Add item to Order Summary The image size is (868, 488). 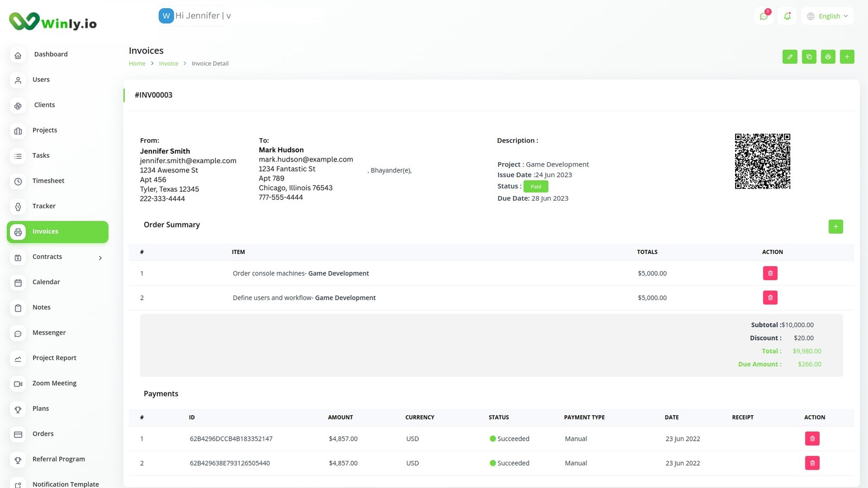835,227
